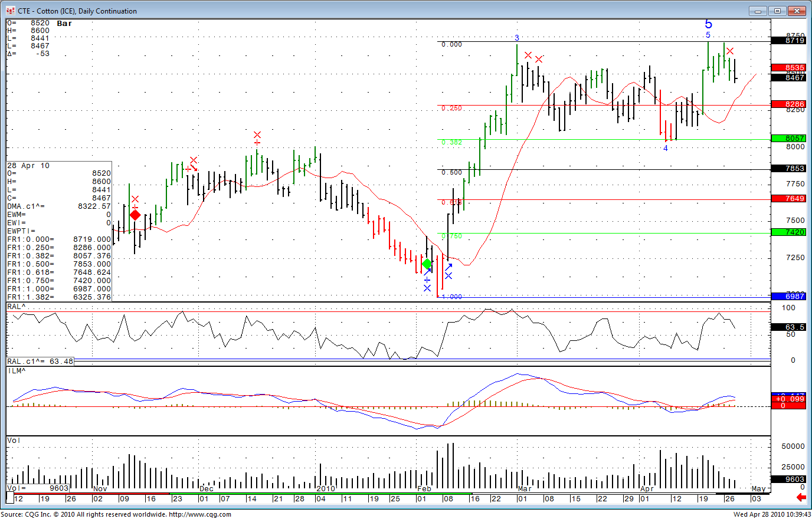Click the CQG chart window icon
The width and height of the screenshot is (812, 519).
pyautogui.click(x=10, y=11)
